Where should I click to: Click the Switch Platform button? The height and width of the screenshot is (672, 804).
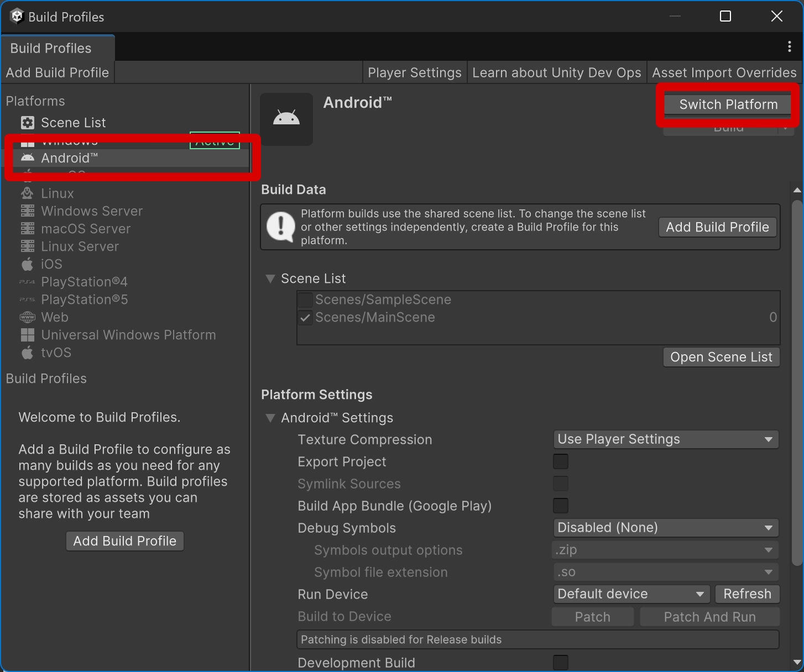(x=728, y=104)
